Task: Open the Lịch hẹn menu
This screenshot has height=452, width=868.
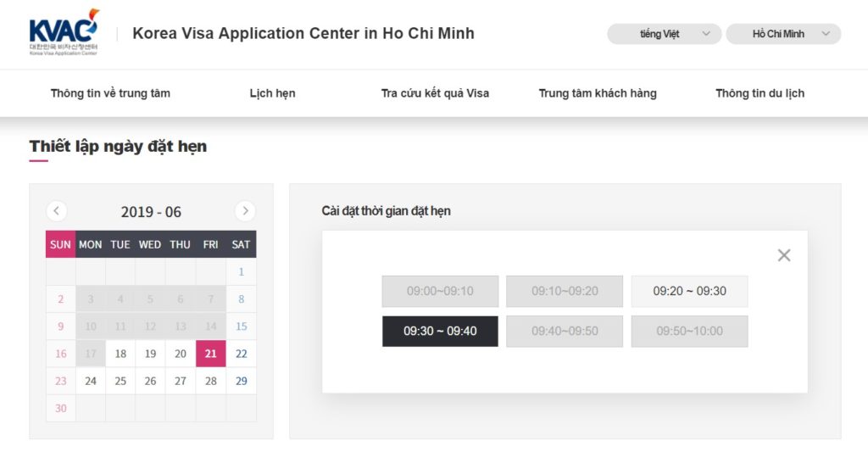Action: (x=272, y=93)
